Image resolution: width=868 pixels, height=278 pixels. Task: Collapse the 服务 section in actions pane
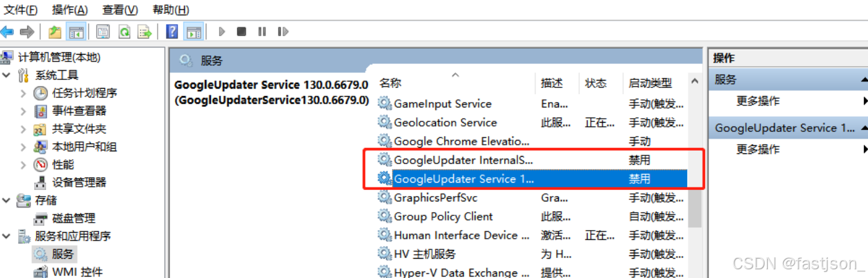[x=865, y=80]
